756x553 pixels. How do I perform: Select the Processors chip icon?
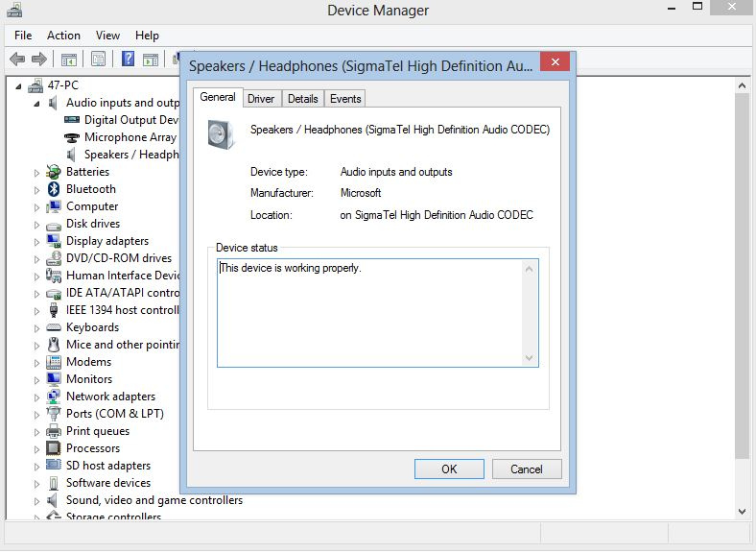click(55, 448)
